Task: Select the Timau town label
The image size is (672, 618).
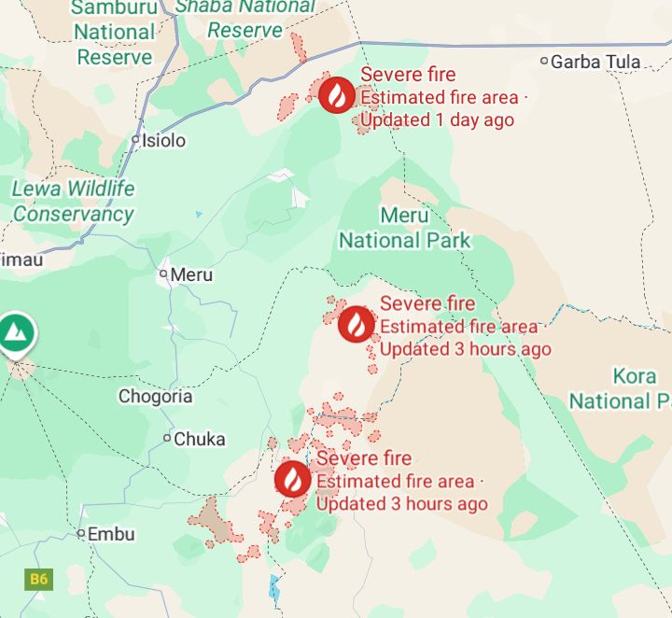Action: 21,260
